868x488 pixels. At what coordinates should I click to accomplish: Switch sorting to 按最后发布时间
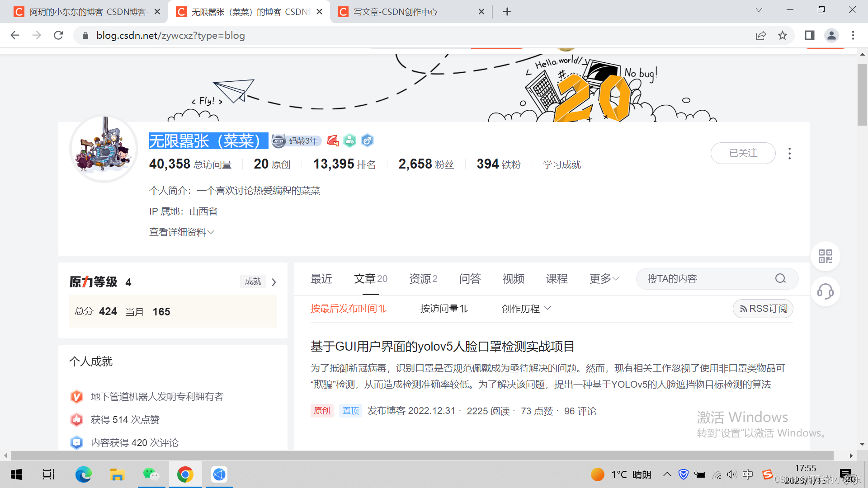[x=349, y=309]
